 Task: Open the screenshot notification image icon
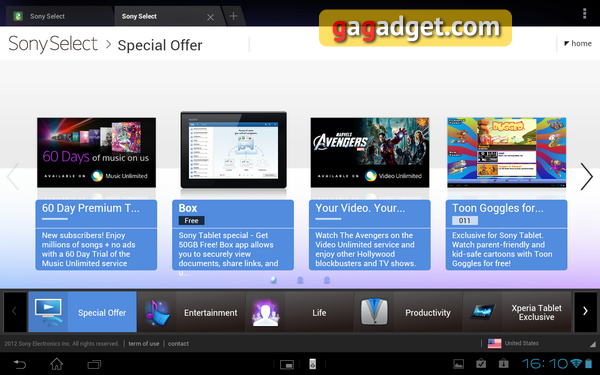(x=458, y=364)
